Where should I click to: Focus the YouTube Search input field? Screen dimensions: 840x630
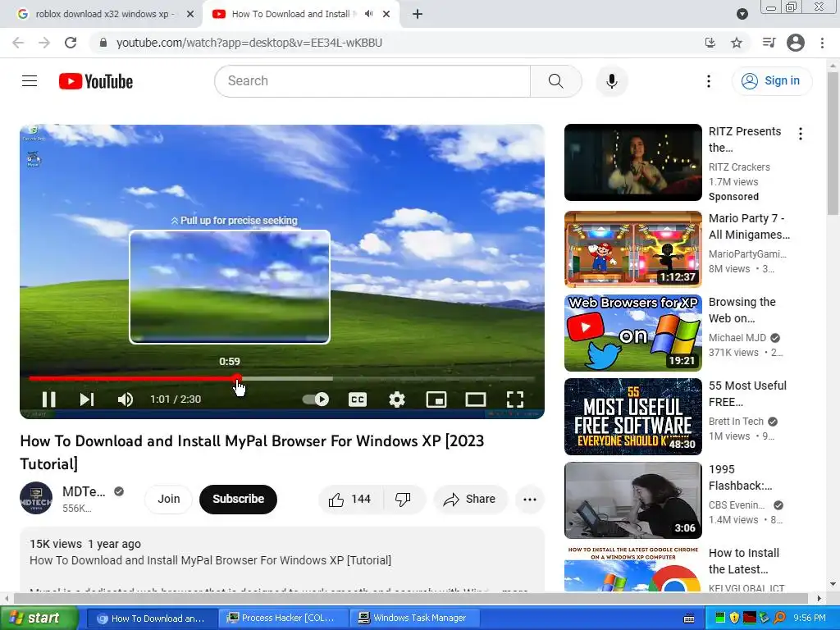pyautogui.click(x=372, y=81)
